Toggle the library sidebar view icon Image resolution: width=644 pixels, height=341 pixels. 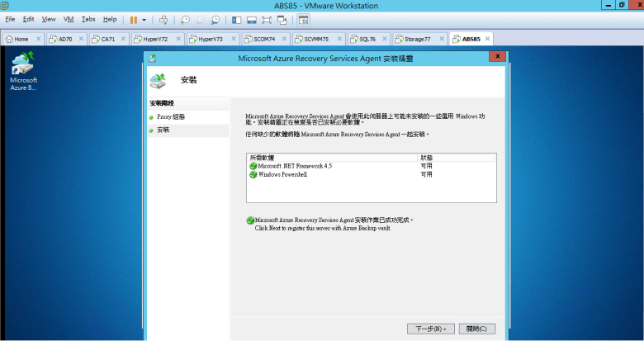pos(237,19)
